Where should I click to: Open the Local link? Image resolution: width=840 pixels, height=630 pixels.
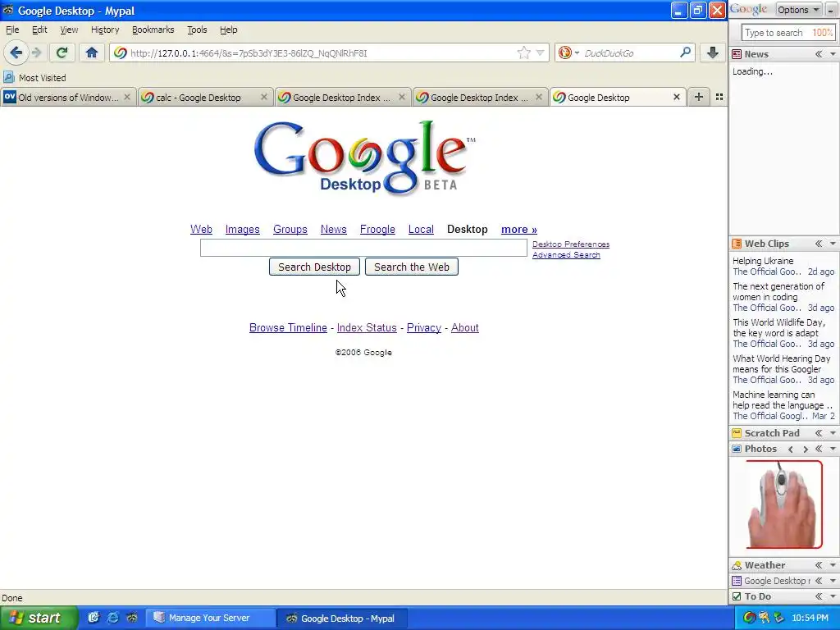pyautogui.click(x=421, y=230)
